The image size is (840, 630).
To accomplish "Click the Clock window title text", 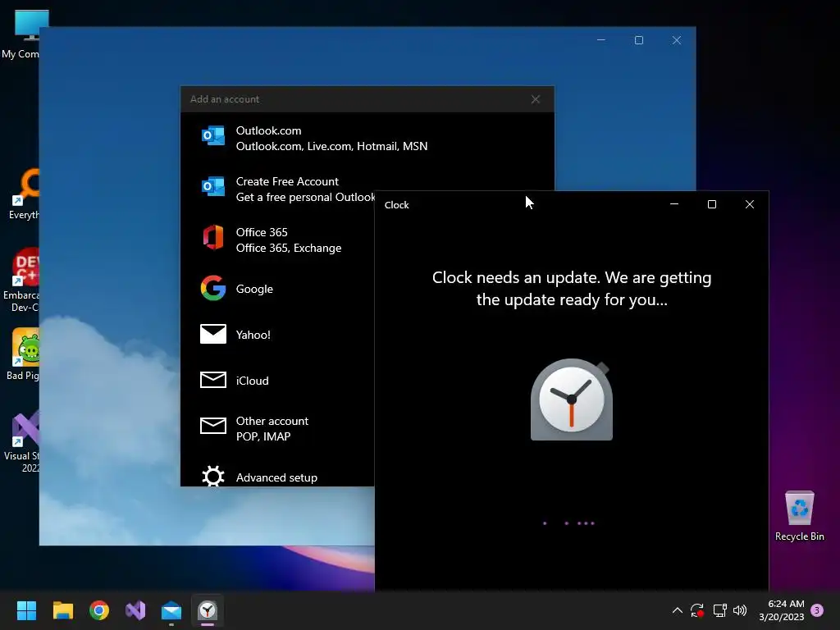I will tap(396, 204).
